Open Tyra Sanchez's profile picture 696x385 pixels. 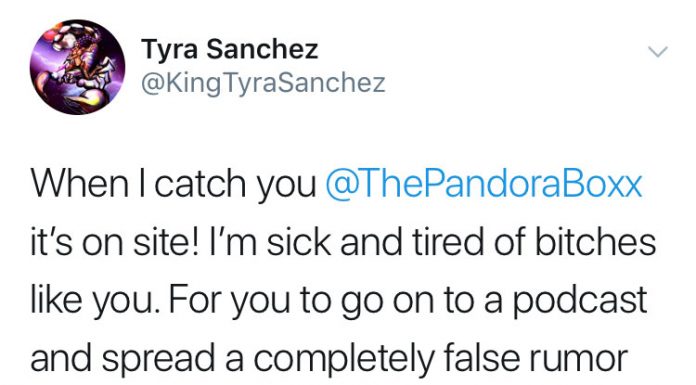[x=77, y=67]
